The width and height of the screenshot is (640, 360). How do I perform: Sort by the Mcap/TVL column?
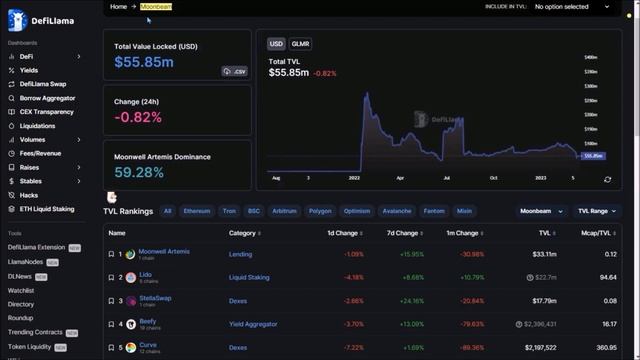coord(599,233)
